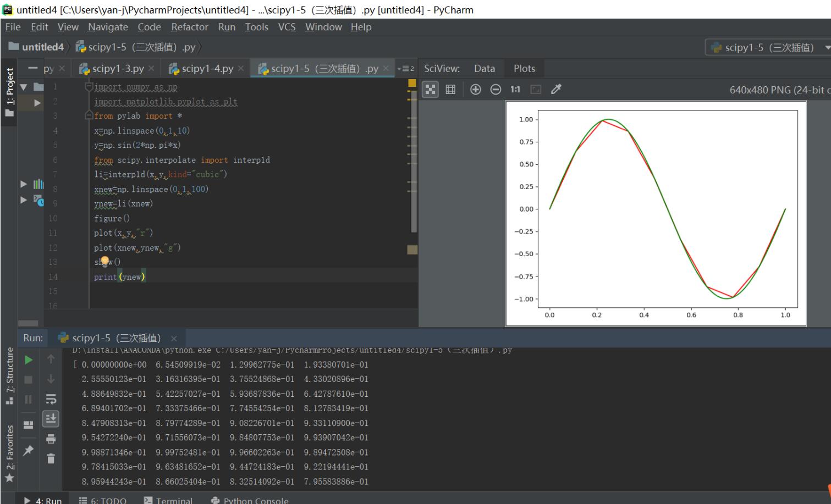This screenshot has height=504, width=831.
Task: Rerun the script with the green arrow
Action: [27, 360]
